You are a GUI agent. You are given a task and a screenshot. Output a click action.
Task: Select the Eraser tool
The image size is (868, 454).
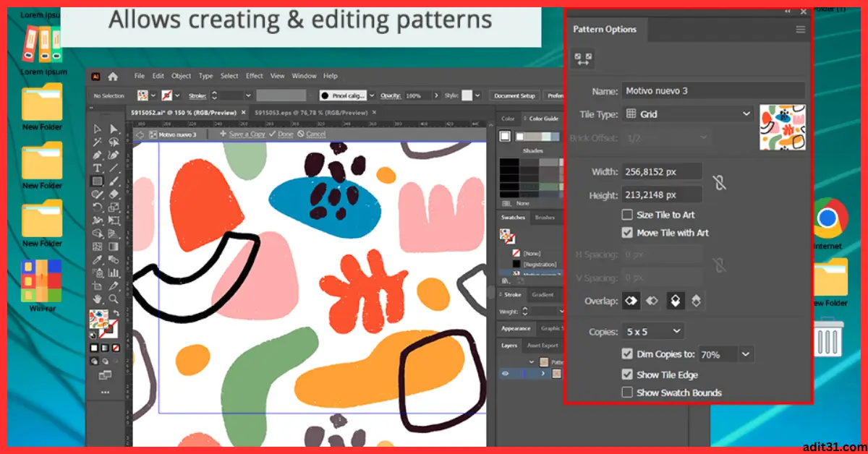pos(114,194)
